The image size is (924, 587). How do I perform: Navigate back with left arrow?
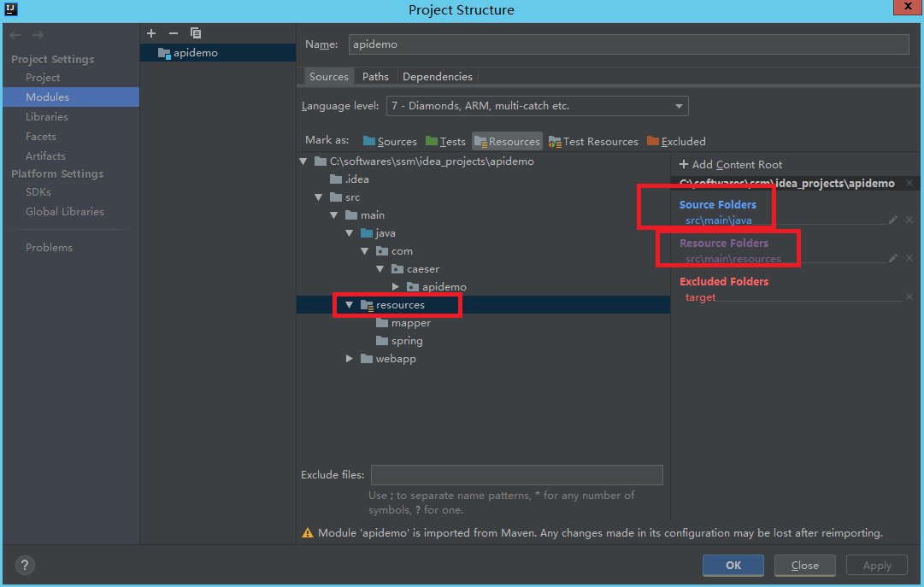coord(15,35)
